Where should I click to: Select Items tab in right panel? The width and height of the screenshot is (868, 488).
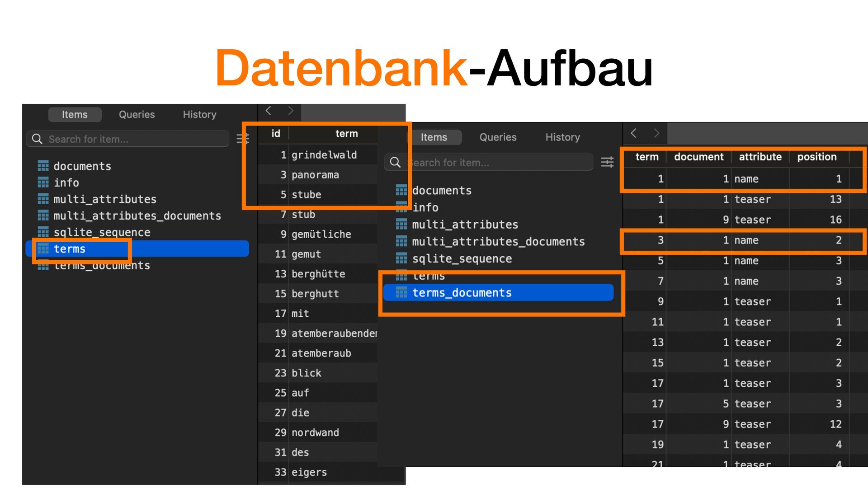434,137
